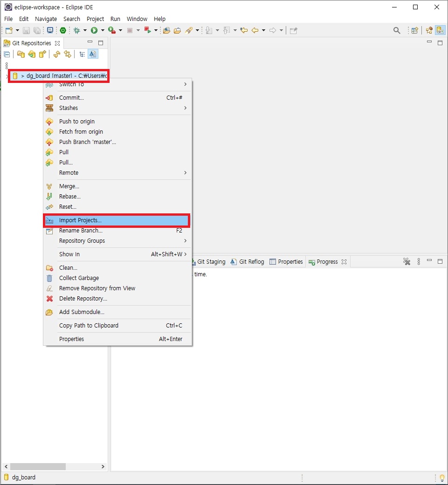Open the Coverage dropdown arrow
This screenshot has width=448, height=485.
point(120,30)
